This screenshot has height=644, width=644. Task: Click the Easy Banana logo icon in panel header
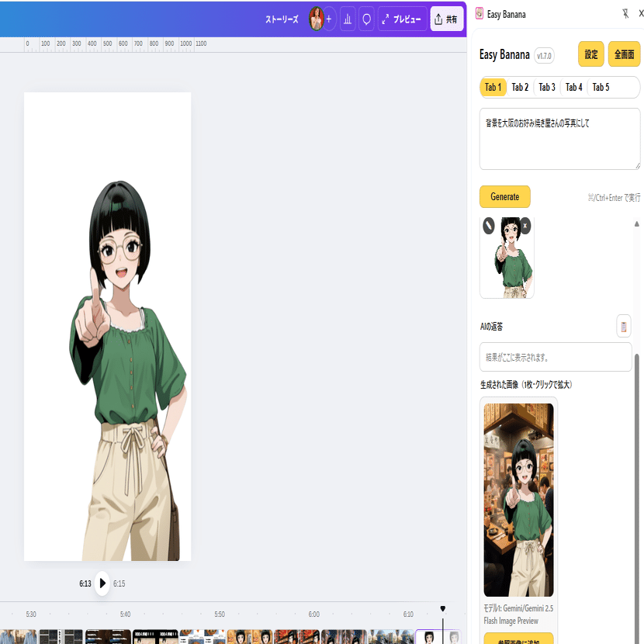click(x=478, y=13)
